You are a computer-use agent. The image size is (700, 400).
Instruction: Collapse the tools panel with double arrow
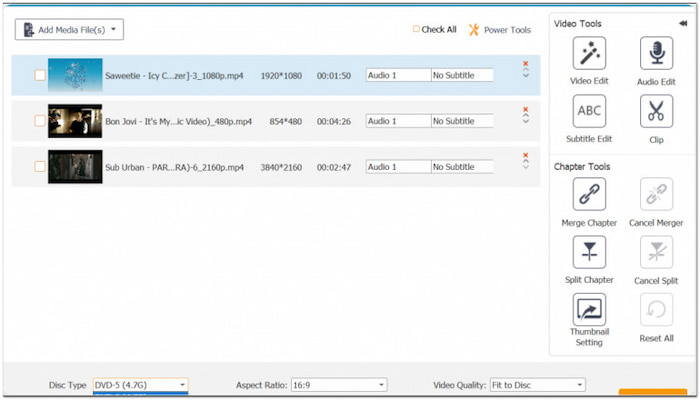click(682, 22)
